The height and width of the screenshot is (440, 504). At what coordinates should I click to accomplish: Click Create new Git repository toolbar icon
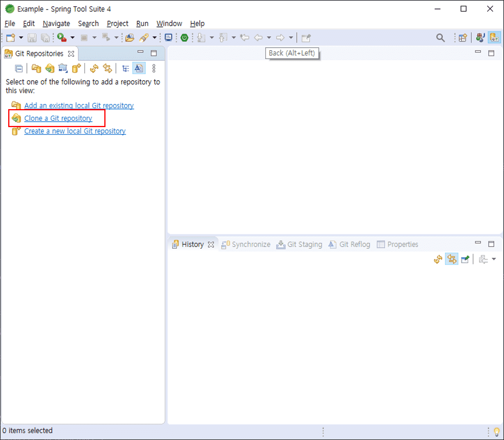tap(76, 68)
